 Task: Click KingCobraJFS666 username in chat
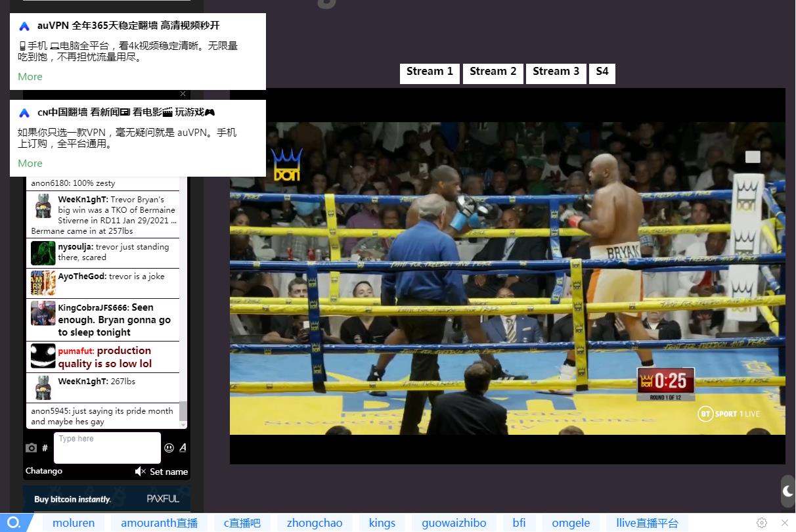click(93, 307)
